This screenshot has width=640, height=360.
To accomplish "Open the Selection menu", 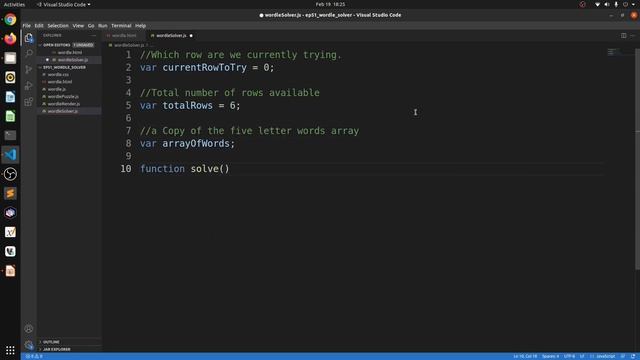I will click(58, 26).
